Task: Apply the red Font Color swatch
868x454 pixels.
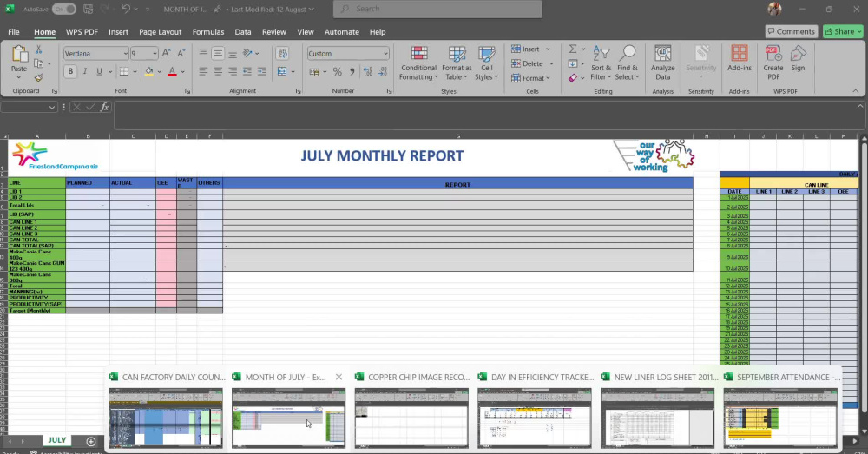Action: pyautogui.click(x=172, y=71)
